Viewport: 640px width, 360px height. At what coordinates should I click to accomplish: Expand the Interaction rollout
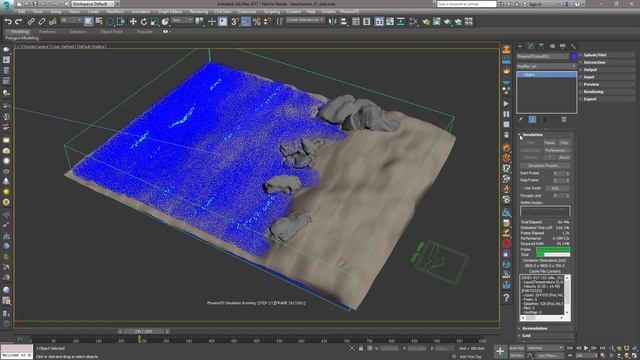coord(607,62)
